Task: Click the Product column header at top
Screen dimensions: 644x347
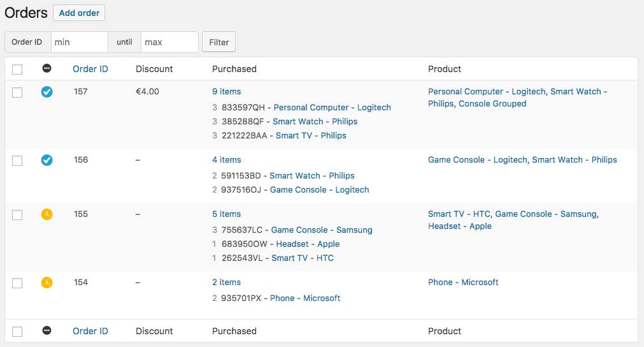Action: [445, 69]
